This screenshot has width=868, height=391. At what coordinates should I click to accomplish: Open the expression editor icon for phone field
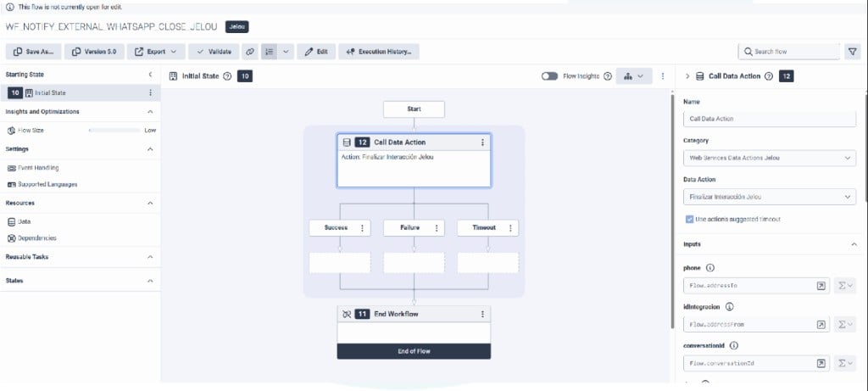[x=821, y=286]
